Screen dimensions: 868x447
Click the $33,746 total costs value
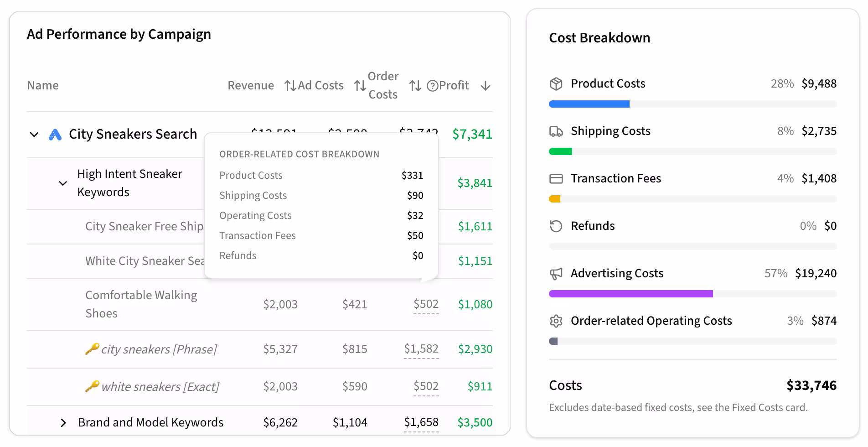(811, 386)
